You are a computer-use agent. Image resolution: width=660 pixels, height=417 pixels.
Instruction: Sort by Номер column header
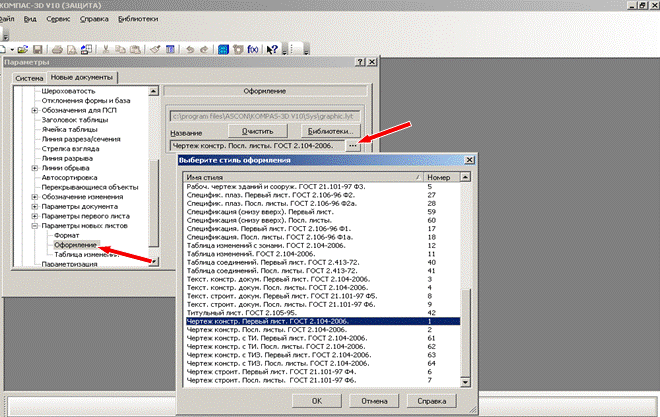pos(441,177)
